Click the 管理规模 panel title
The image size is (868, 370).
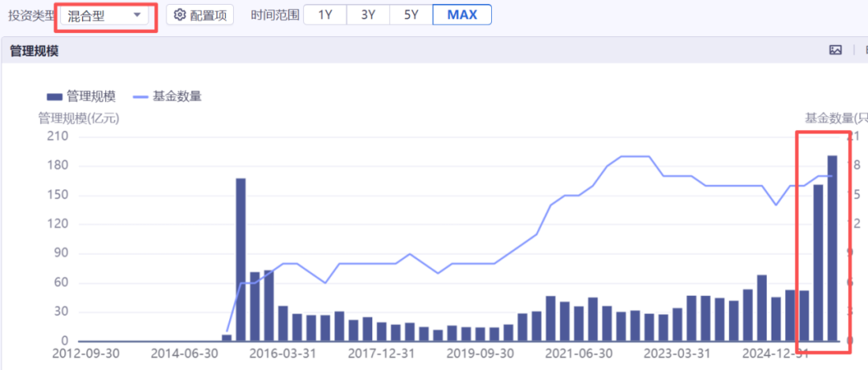tap(35, 51)
